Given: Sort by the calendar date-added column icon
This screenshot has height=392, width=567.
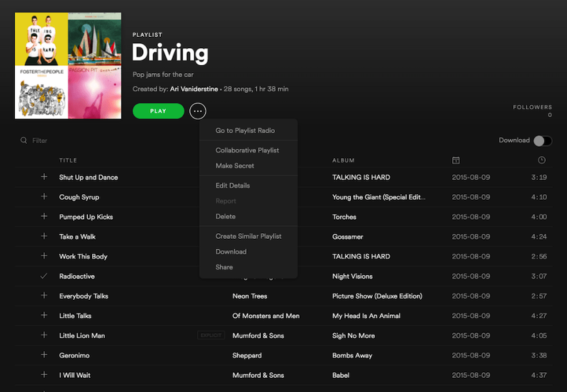Looking at the screenshot, I should point(456,160).
